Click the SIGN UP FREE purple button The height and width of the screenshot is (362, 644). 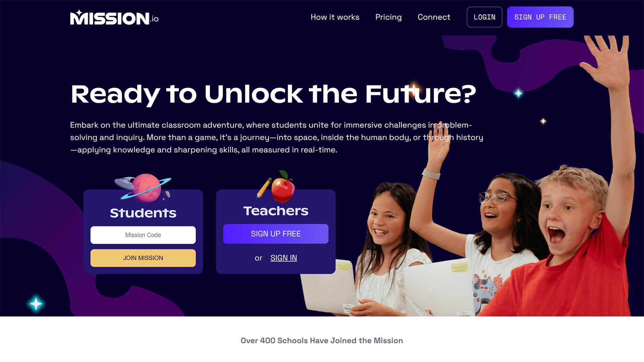[540, 17]
